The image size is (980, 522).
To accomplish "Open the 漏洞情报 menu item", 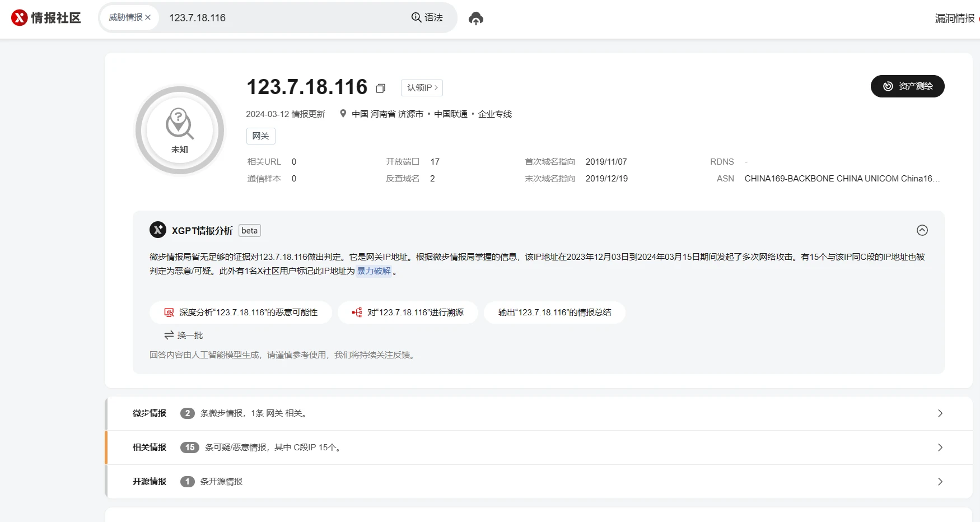I will (954, 18).
